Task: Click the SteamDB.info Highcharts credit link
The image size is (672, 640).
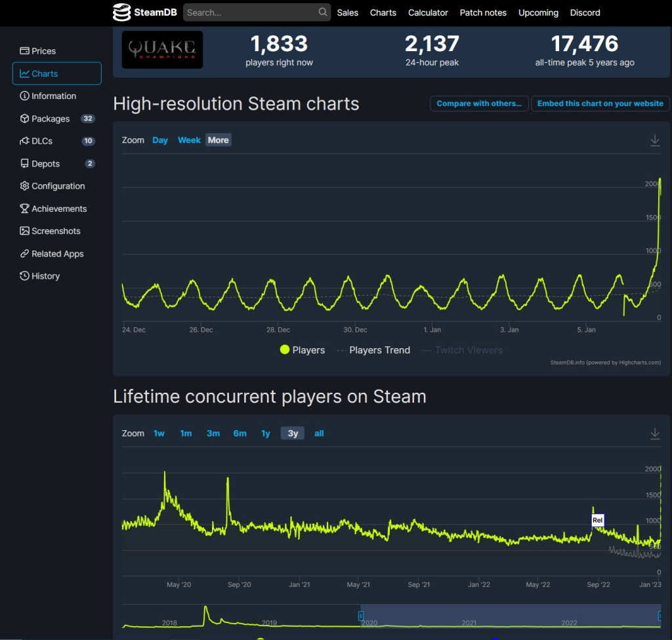Action: click(605, 363)
